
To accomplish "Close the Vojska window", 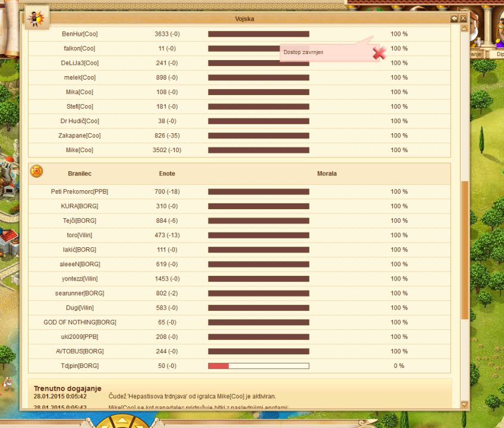I will coord(463,18).
